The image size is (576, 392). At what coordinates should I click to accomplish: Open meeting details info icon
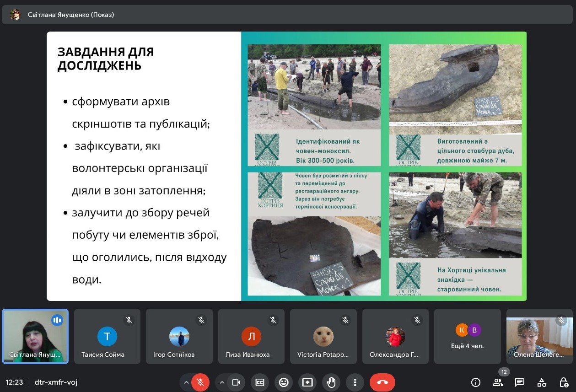[476, 382]
